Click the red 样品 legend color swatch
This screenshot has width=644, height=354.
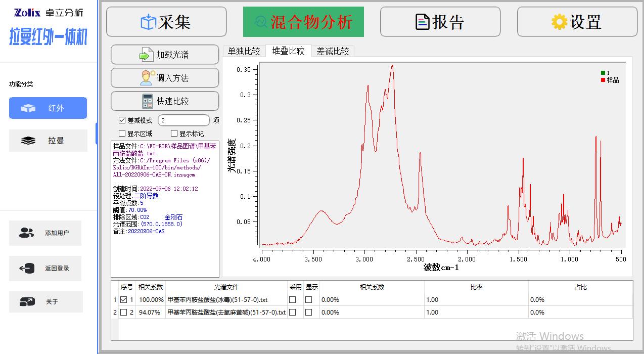click(603, 80)
